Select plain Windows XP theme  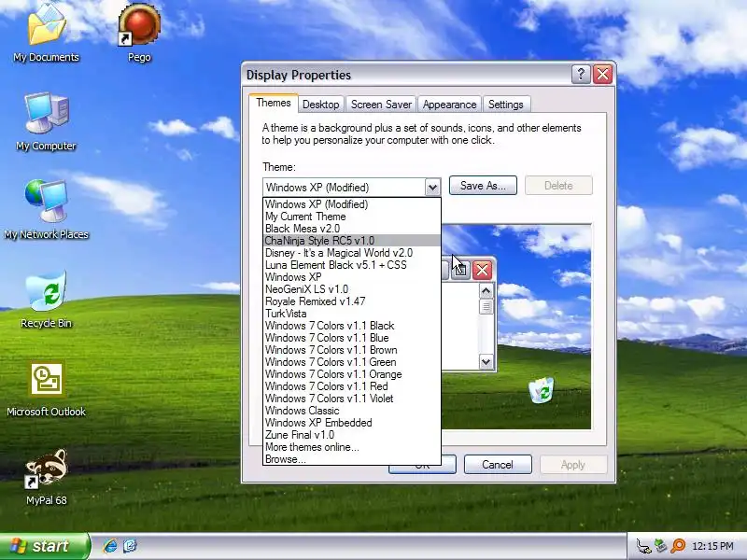[352, 277]
